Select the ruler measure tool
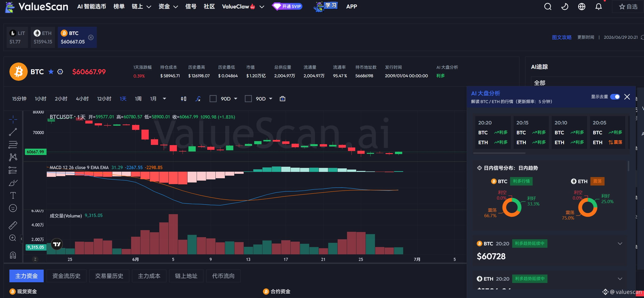644x298 pixels. click(13, 225)
